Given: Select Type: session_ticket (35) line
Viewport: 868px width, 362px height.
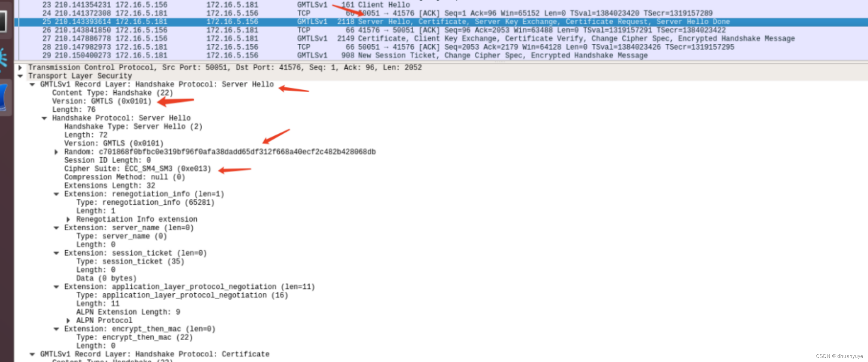Looking at the screenshot, I should [x=130, y=262].
